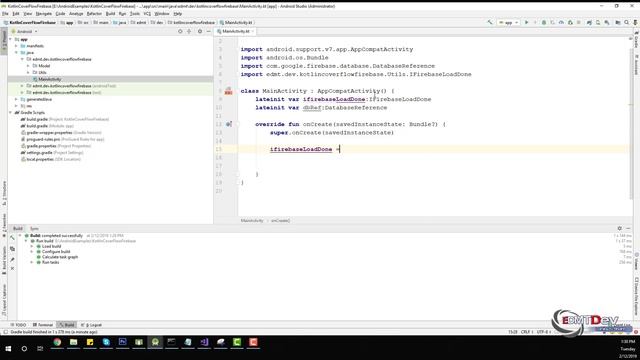Open the app run configuration dropdown
640x360 pixels.
coord(508,22)
